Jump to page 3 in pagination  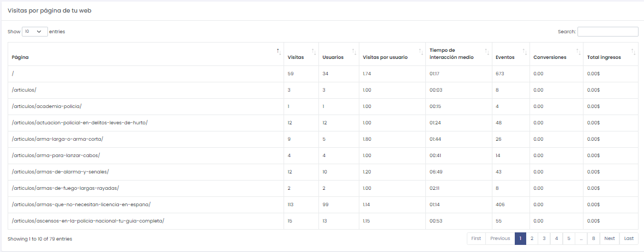tap(544, 238)
